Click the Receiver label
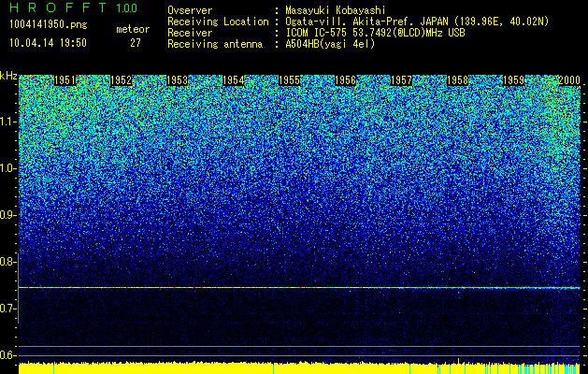588x374 pixels. point(190,33)
